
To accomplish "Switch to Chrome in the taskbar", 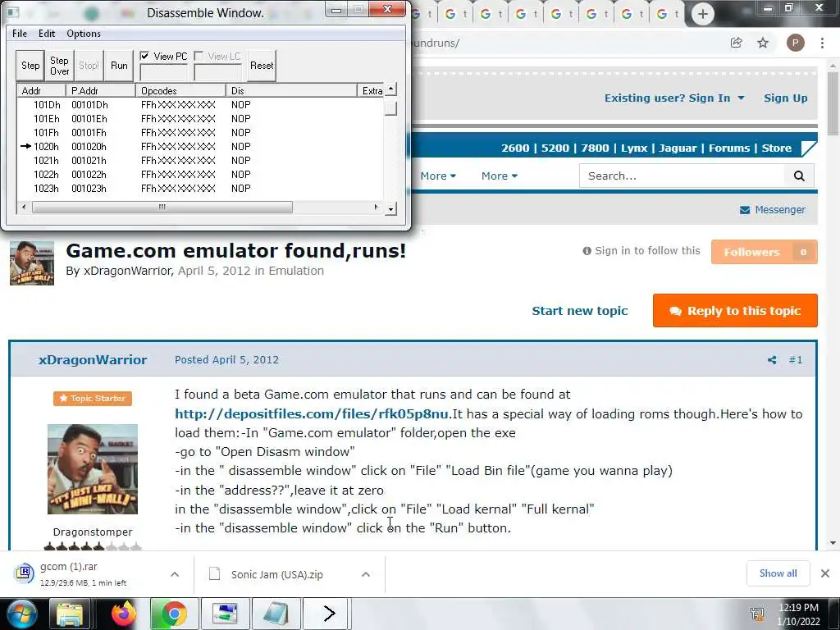I will point(174,614).
